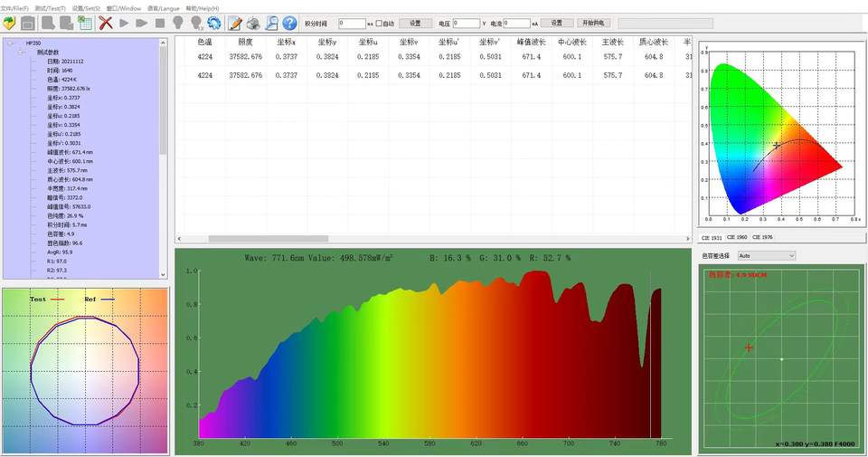Click the 设置 button next to integration time

(415, 24)
